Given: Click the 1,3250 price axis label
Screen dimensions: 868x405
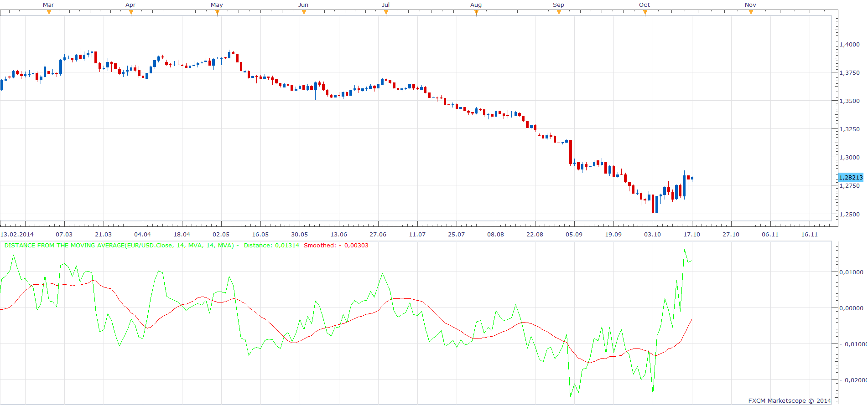Looking at the screenshot, I should click(x=849, y=129).
